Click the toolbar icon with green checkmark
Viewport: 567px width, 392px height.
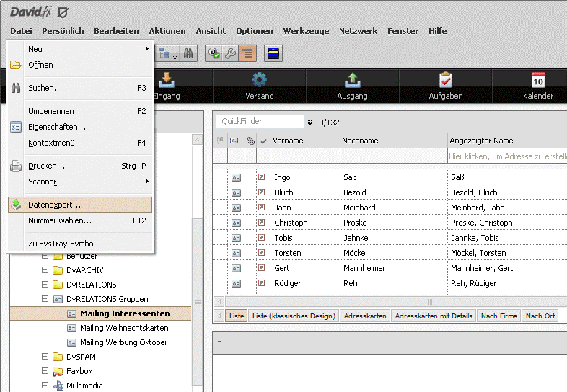coord(214,54)
